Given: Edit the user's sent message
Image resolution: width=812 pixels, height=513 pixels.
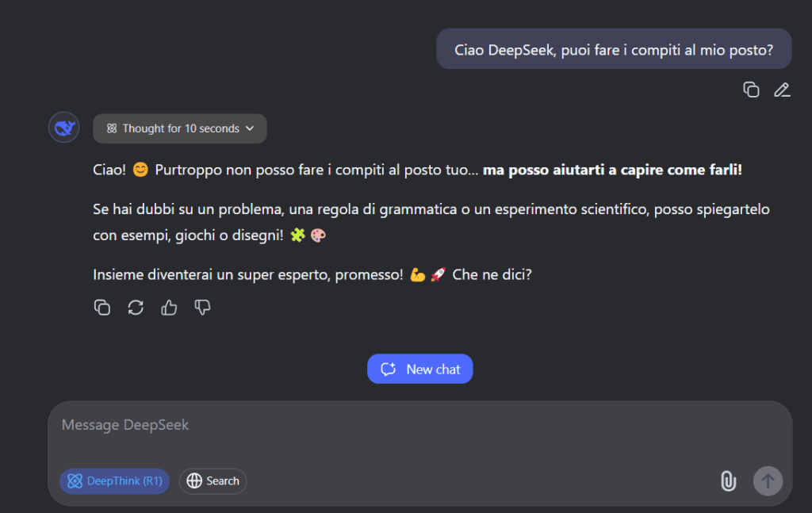Looking at the screenshot, I should [782, 90].
